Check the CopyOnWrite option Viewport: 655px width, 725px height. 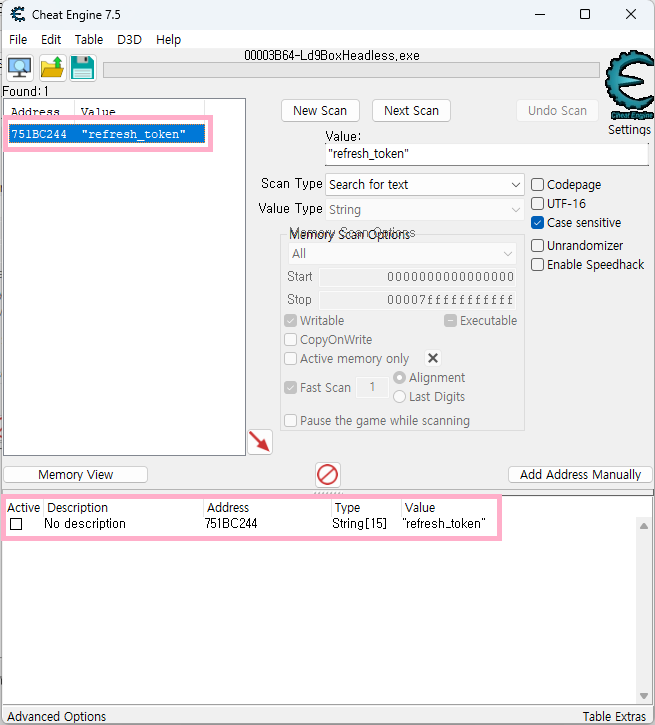point(290,339)
